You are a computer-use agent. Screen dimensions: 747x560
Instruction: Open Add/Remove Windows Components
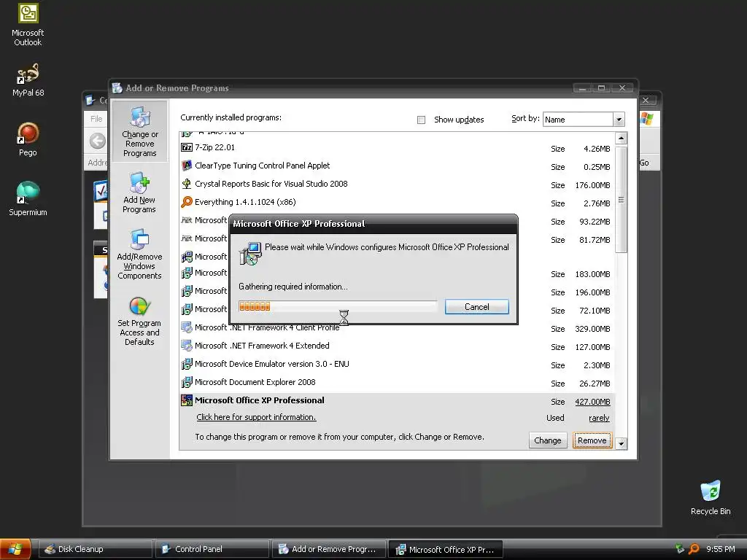(x=139, y=254)
